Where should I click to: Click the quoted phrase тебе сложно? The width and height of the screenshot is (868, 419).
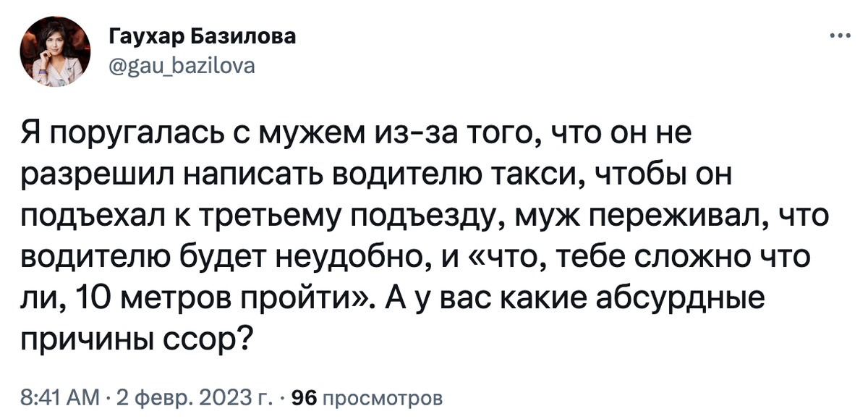tap(605, 257)
